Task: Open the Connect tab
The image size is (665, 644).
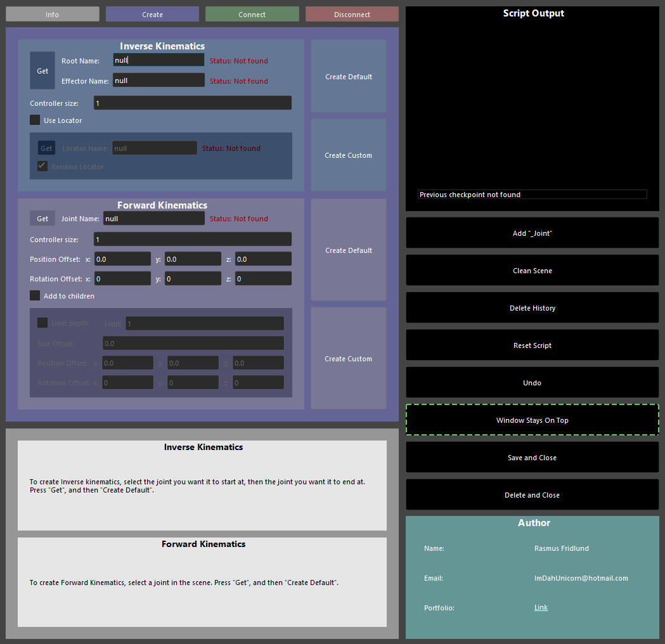Action: (x=252, y=14)
